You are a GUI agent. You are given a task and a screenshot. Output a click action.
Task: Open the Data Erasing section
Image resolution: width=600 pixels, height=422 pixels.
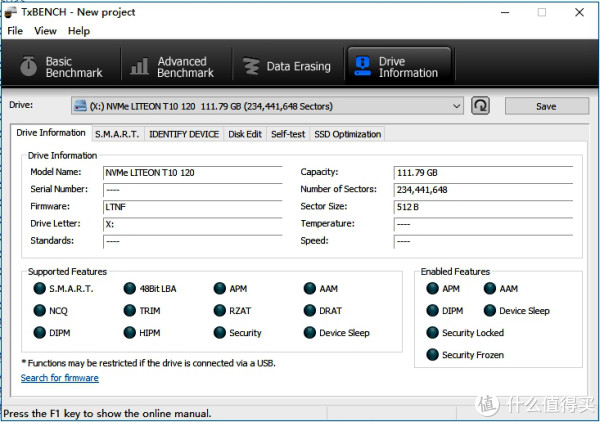287,67
